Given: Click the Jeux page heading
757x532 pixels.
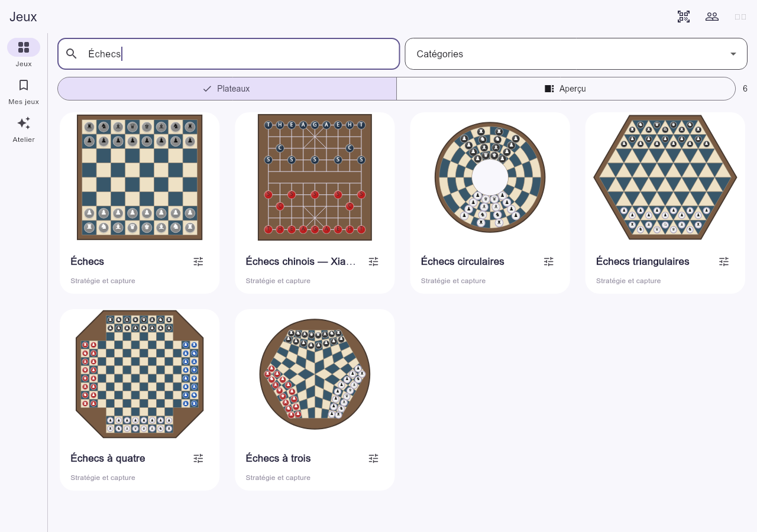Looking at the screenshot, I should tap(23, 17).
